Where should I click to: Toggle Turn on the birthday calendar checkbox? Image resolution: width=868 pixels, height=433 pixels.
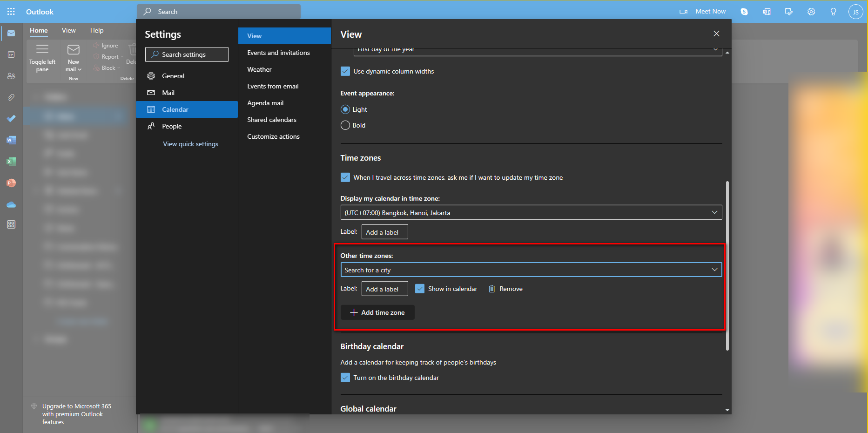[x=345, y=378]
